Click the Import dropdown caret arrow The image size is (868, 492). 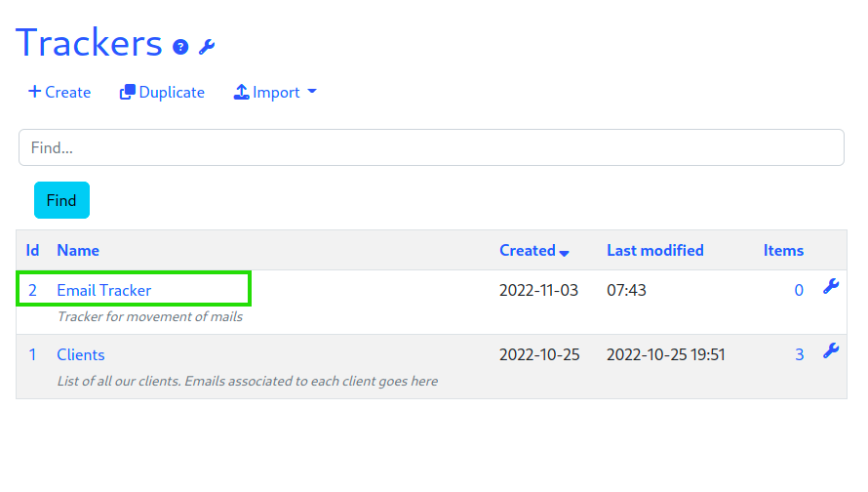click(312, 92)
